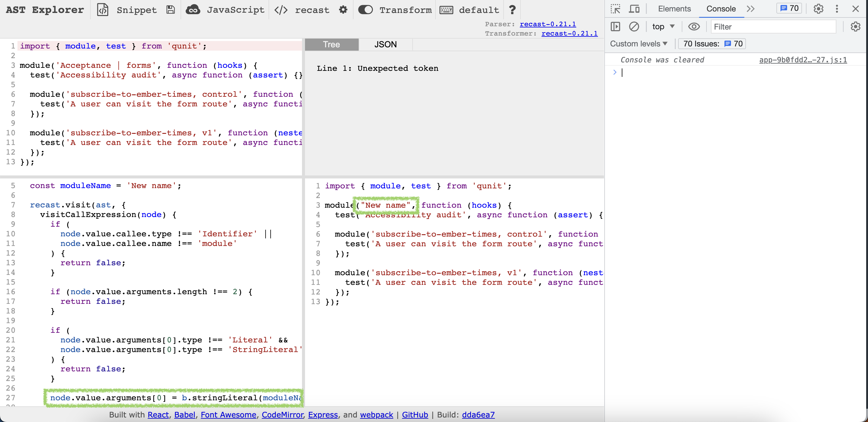
Task: Toggle the device toolbar icon
Action: (634, 9)
